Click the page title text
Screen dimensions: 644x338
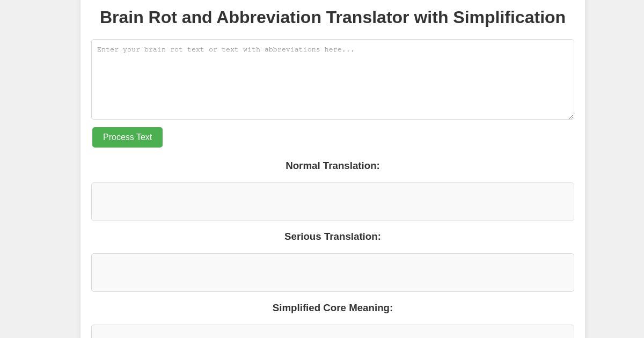click(x=333, y=17)
